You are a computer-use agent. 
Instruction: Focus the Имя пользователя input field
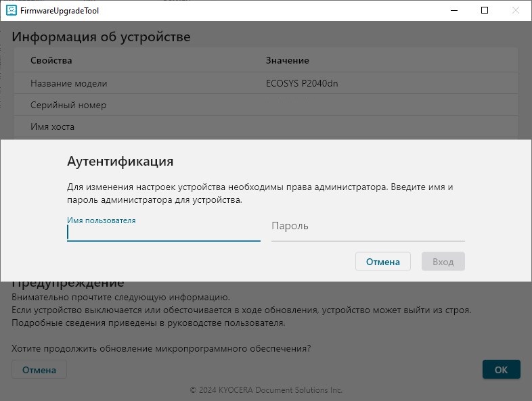pyautogui.click(x=163, y=233)
